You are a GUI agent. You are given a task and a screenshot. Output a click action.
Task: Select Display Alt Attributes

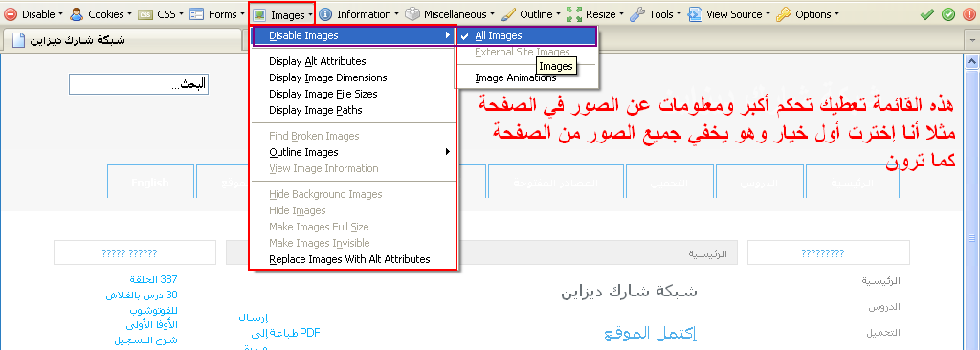pyautogui.click(x=353, y=61)
